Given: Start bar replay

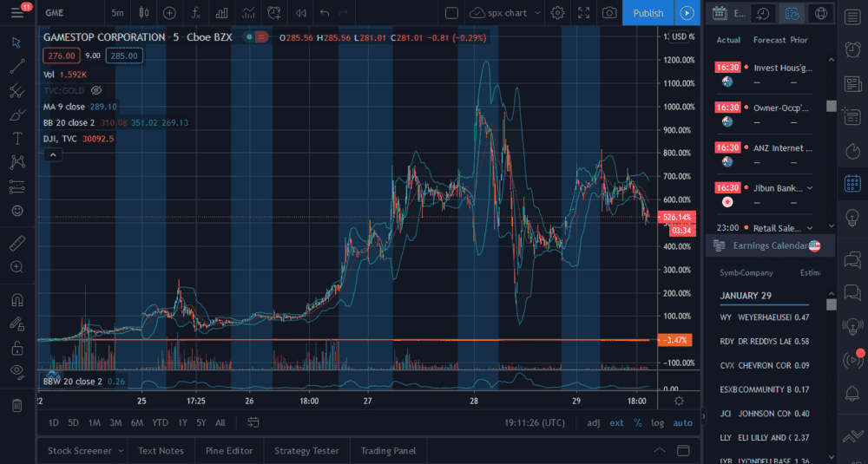Looking at the screenshot, I should tap(300, 13).
